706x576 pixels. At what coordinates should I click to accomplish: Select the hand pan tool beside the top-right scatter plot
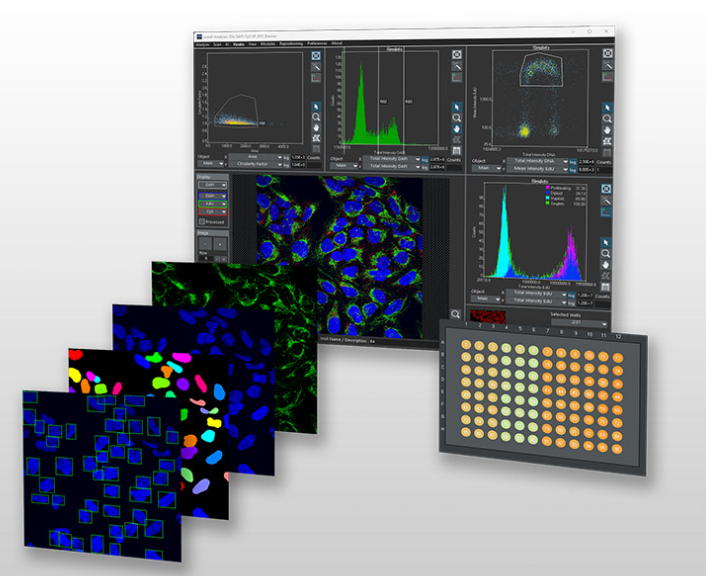point(608,131)
